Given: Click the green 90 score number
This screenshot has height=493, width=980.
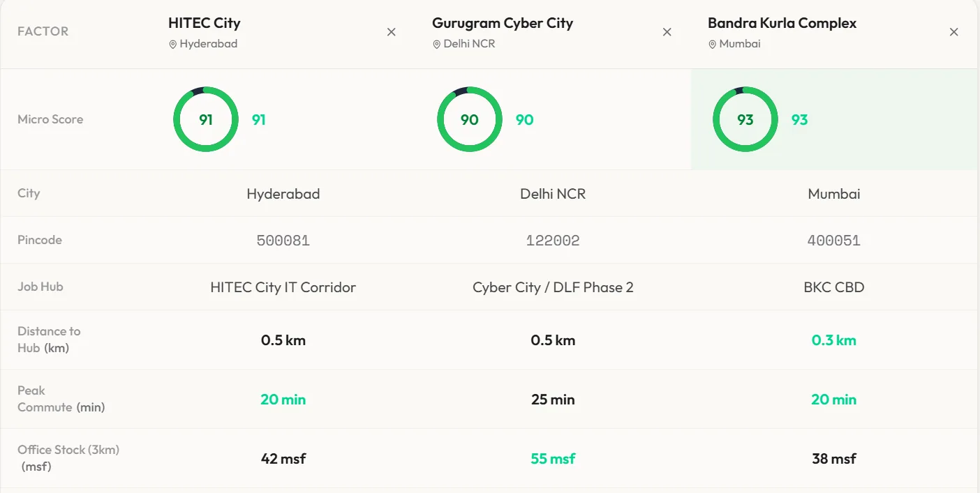Looking at the screenshot, I should [x=525, y=120].
